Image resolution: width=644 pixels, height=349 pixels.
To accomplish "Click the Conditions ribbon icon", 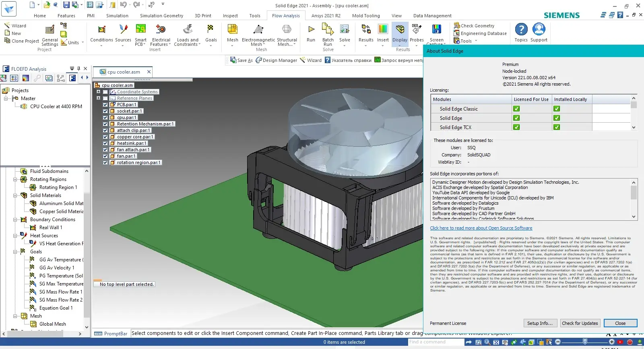I will pyautogui.click(x=101, y=29).
